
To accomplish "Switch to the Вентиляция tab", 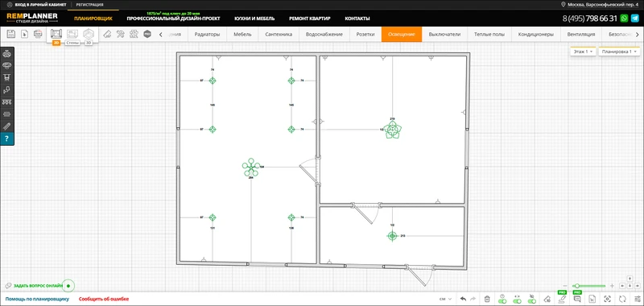I will [x=581, y=34].
